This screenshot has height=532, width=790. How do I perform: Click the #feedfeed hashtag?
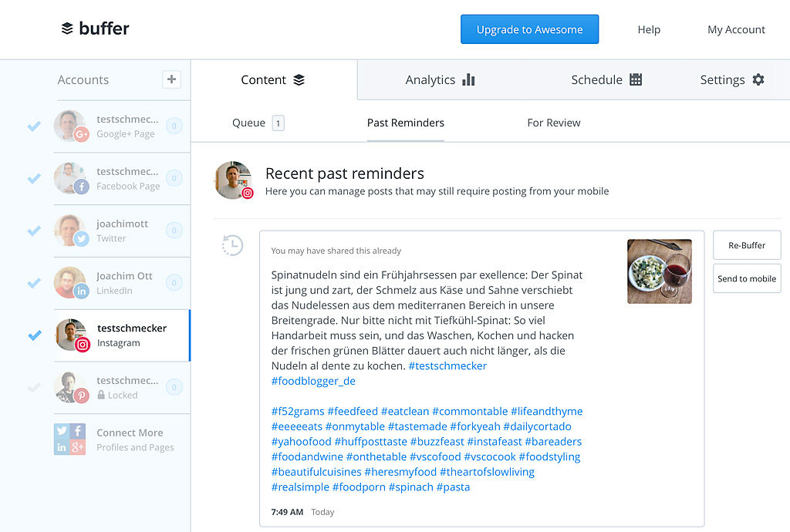(x=353, y=411)
